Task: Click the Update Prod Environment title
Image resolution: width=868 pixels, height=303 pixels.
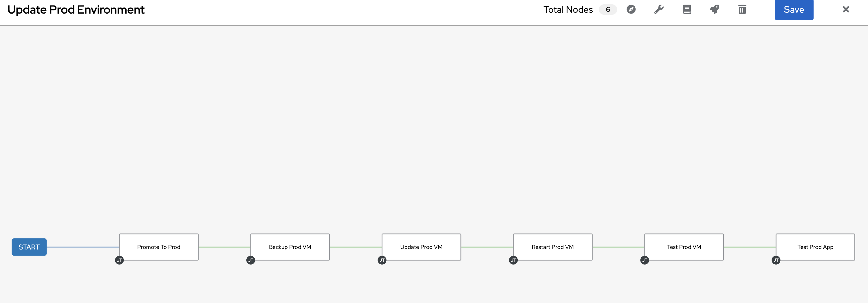Action: [76, 10]
